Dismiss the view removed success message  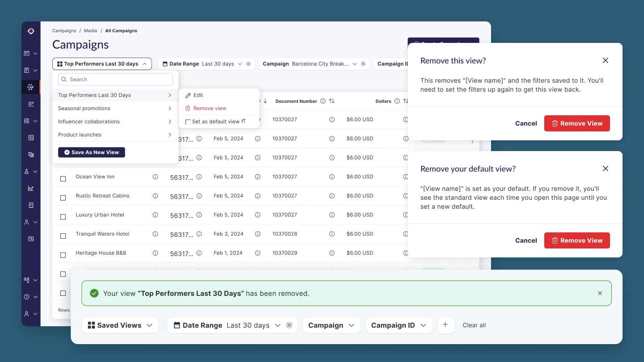tap(600, 293)
